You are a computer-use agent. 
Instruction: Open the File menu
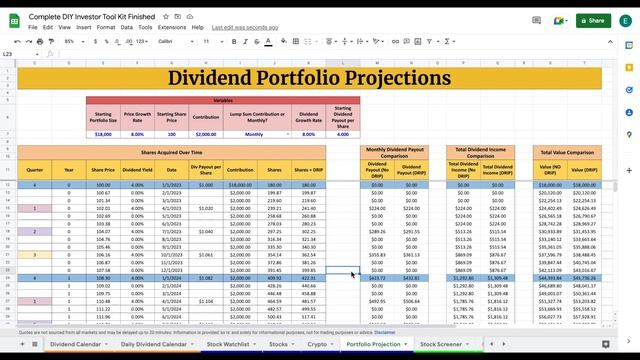(33, 27)
